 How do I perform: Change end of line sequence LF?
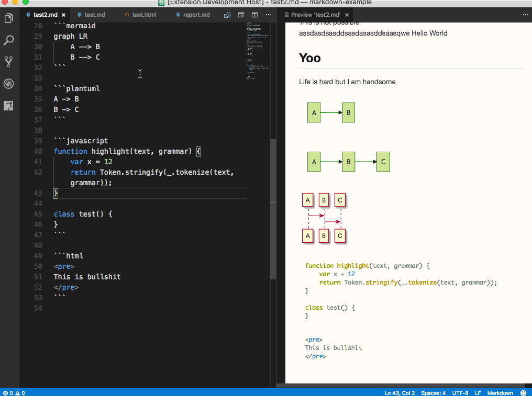tap(478, 393)
